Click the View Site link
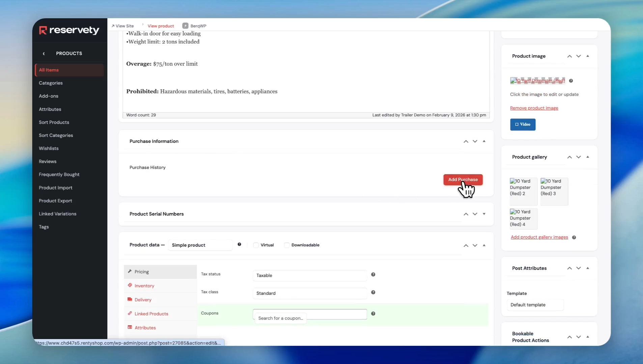The height and width of the screenshot is (364, 643). [124, 26]
